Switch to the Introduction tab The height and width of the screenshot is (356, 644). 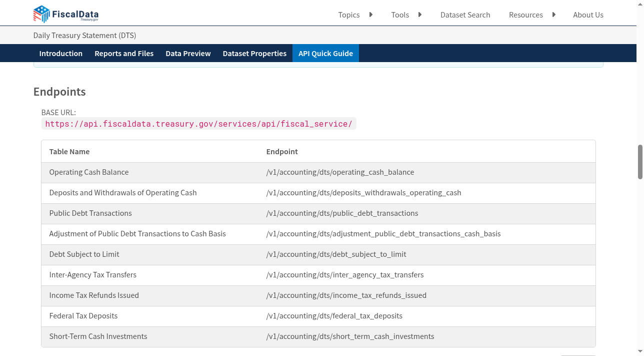(x=61, y=53)
